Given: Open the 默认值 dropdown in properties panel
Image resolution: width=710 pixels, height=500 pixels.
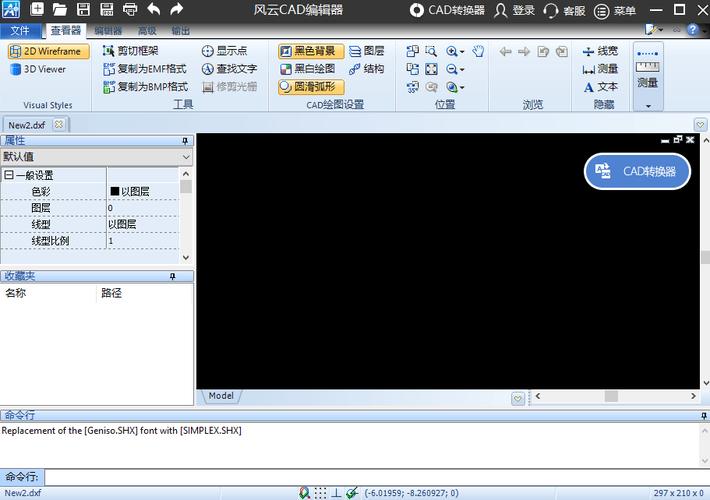Looking at the screenshot, I should (x=186, y=157).
